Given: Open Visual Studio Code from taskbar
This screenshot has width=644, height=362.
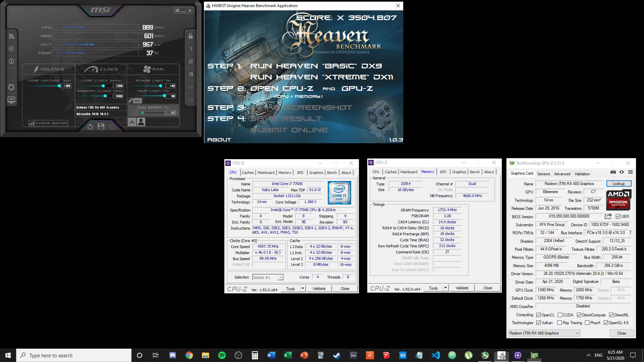Looking at the screenshot, I should pyautogui.click(x=435, y=355).
